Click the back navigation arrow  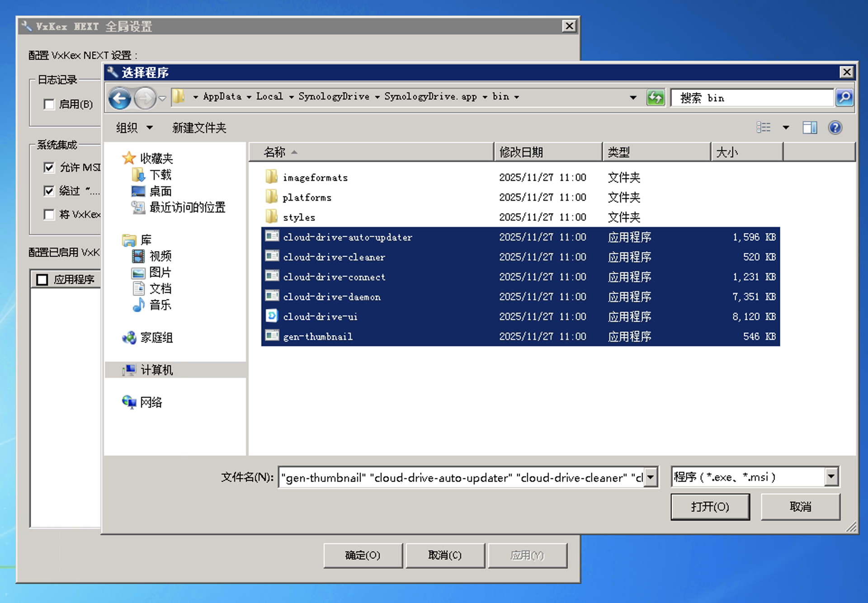pos(120,98)
